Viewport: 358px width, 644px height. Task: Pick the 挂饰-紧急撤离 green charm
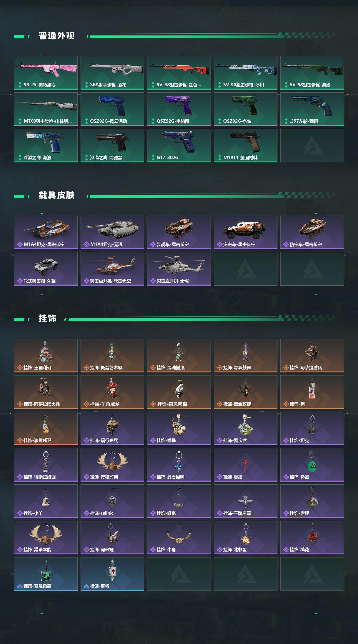46,571
